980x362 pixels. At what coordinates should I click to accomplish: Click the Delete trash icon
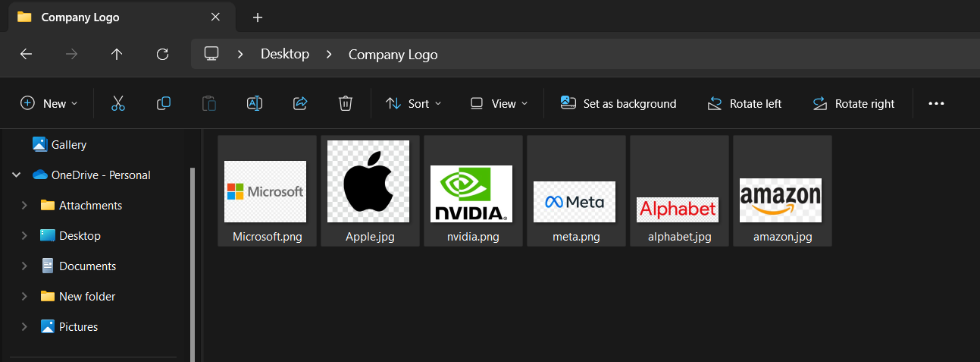point(346,103)
